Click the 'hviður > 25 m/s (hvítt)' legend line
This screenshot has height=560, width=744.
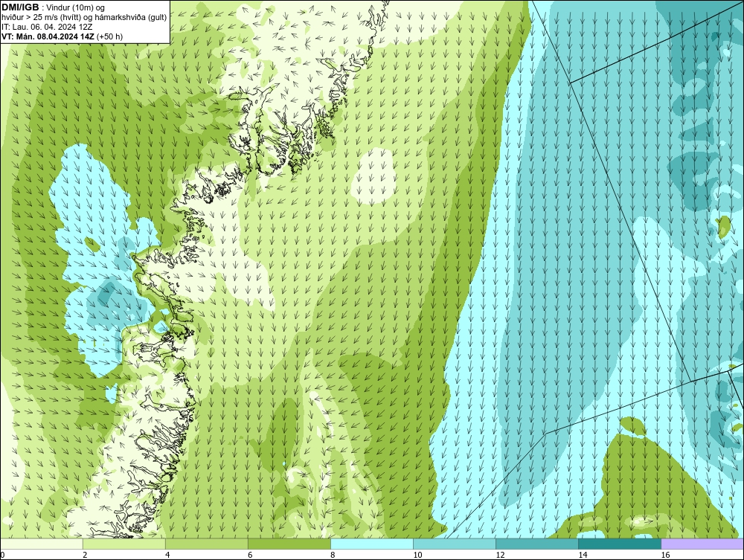(84, 17)
